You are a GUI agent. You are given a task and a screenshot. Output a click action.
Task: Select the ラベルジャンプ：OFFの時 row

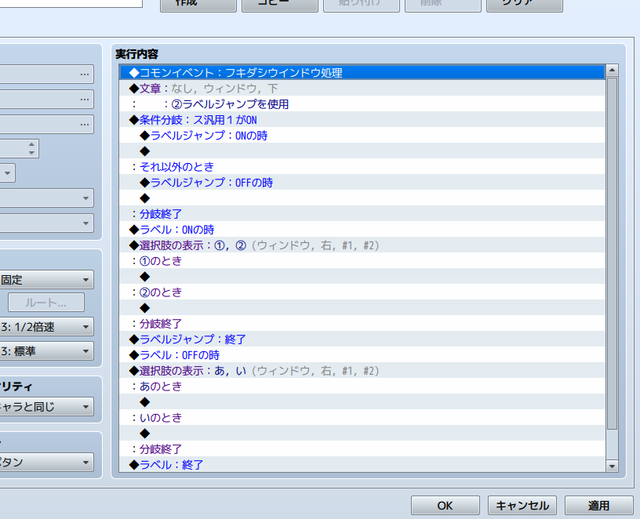point(362,182)
